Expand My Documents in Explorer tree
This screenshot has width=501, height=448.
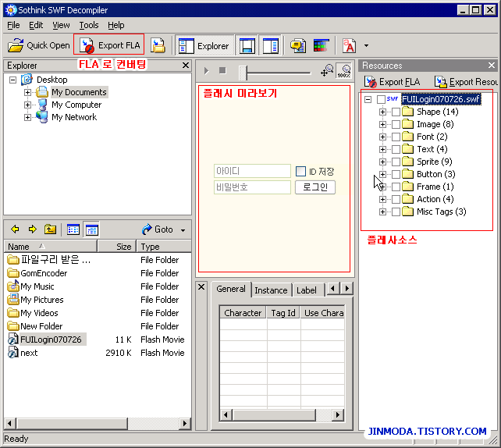tap(27, 92)
